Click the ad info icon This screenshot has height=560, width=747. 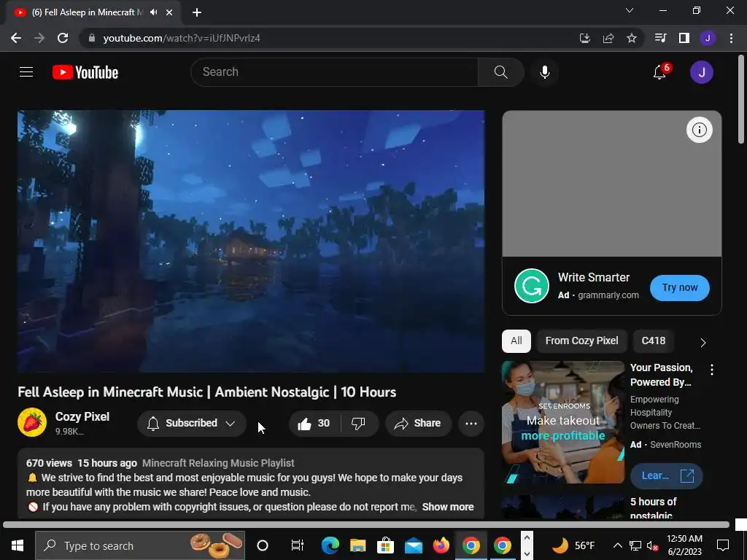coord(700,130)
